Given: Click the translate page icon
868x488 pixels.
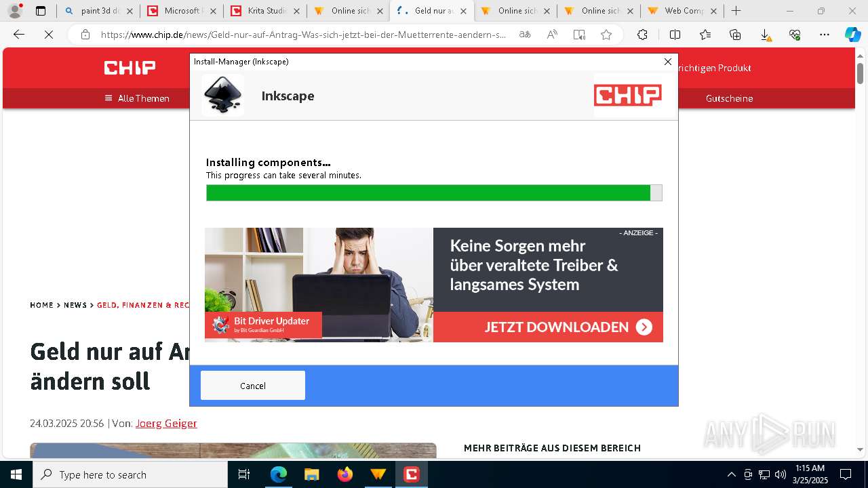Looking at the screenshot, I should (525, 35).
